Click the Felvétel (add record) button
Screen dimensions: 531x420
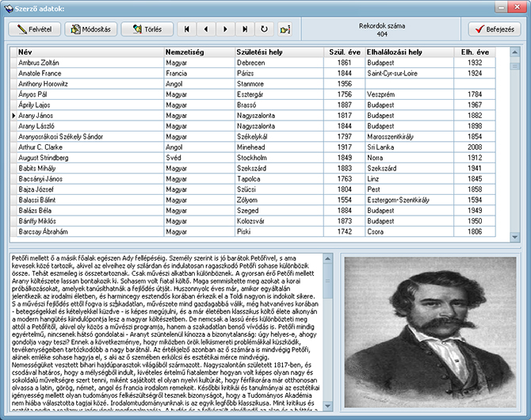tap(34, 29)
